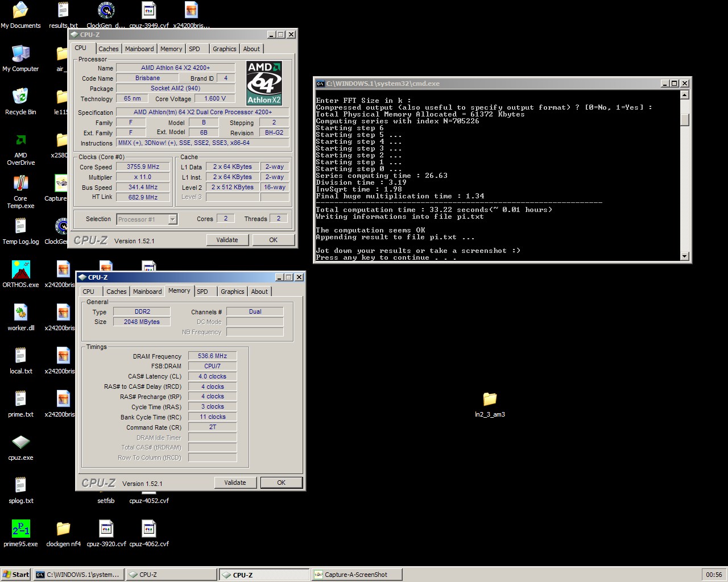The image size is (728, 582).
Task: Open About tab in lower CPU-Z window
Action: [259, 292]
